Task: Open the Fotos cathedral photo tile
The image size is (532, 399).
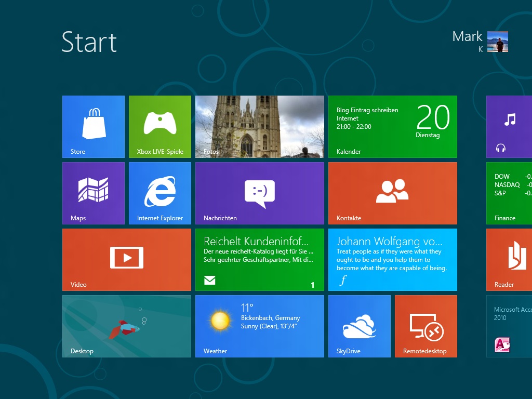Action: [260, 127]
